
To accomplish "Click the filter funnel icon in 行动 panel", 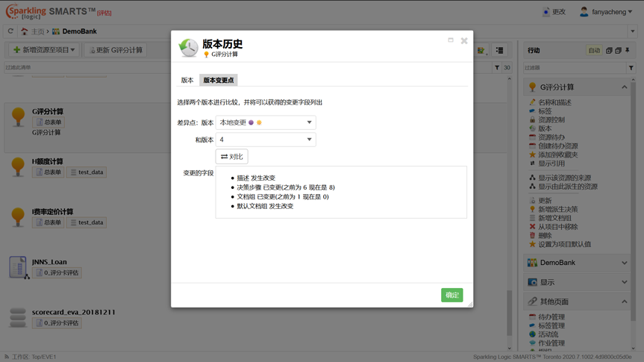I will (631, 68).
